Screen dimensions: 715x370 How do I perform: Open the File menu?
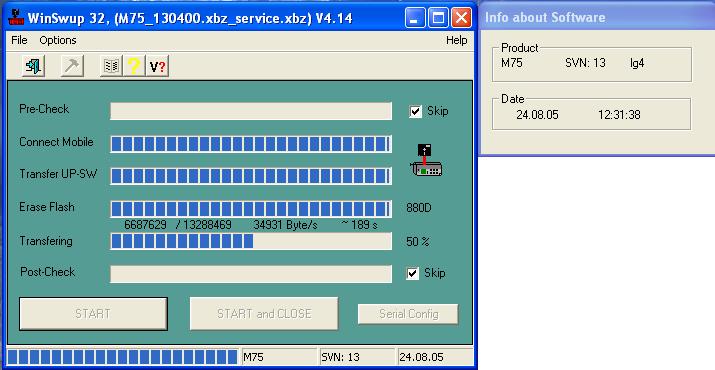[19, 40]
